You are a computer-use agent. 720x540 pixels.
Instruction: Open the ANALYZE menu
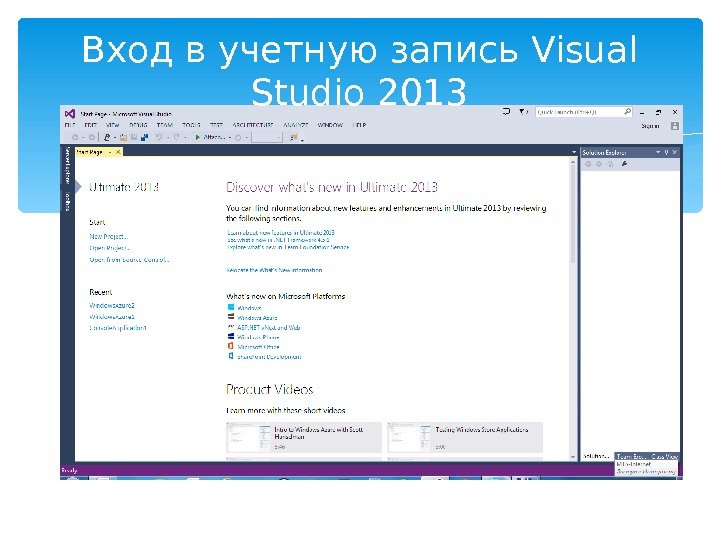(296, 125)
